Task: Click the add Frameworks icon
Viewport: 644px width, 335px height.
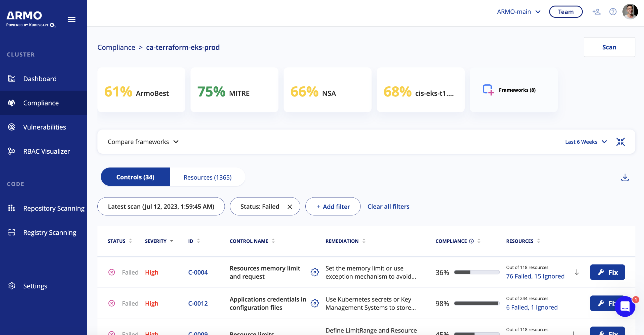Action: coord(488,90)
